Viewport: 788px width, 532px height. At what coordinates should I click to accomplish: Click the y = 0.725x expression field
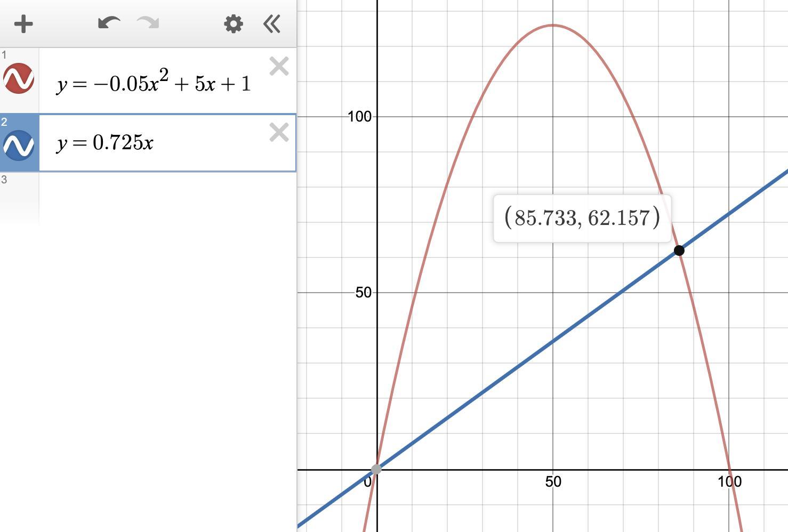(154, 143)
